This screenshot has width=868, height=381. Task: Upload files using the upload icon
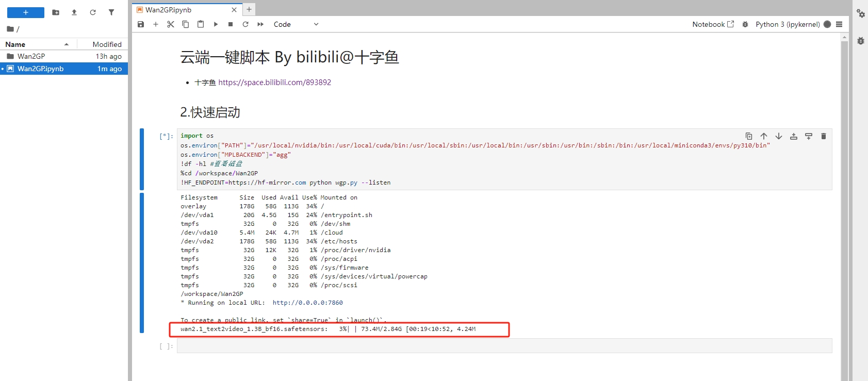(x=74, y=12)
